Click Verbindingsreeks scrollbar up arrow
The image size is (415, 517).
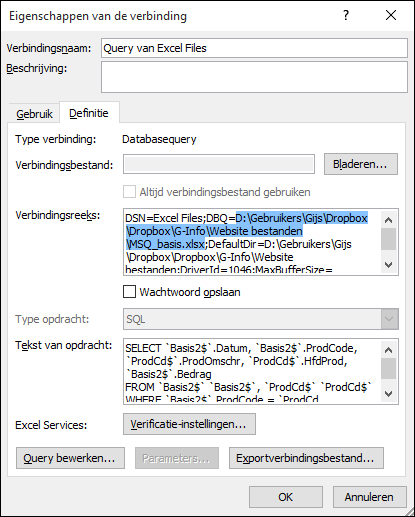point(388,220)
